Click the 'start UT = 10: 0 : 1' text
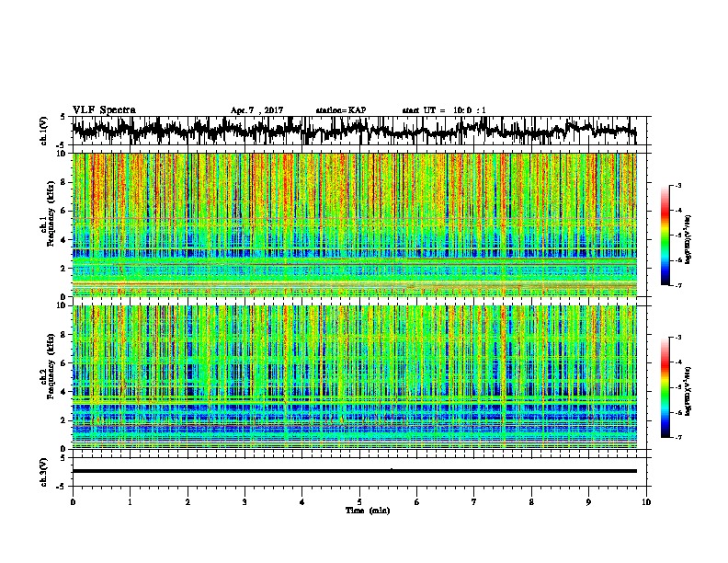The width and height of the screenshot is (728, 563). click(x=444, y=110)
